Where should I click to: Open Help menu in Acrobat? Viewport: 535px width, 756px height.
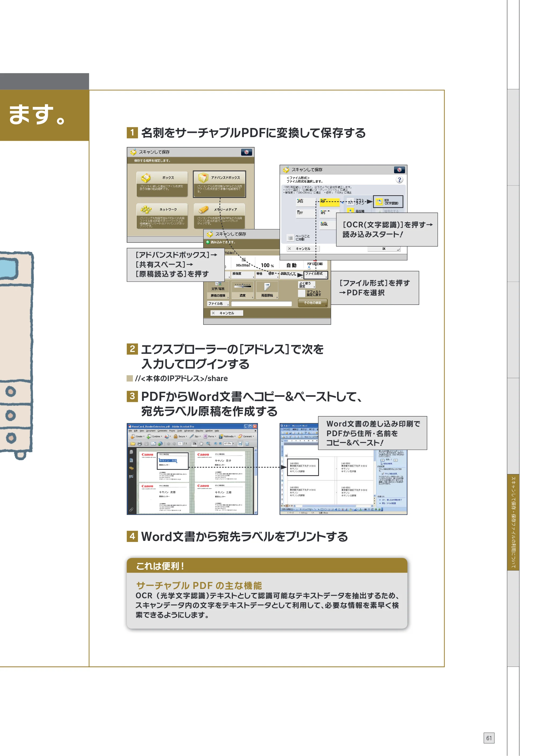tap(217, 431)
